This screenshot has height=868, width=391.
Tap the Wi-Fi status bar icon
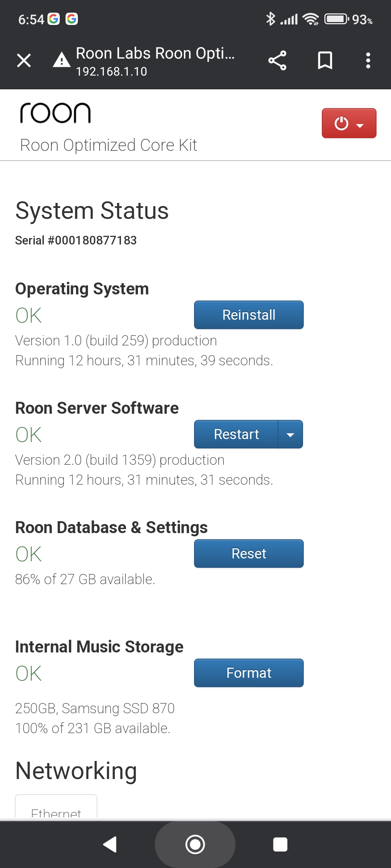311,19
